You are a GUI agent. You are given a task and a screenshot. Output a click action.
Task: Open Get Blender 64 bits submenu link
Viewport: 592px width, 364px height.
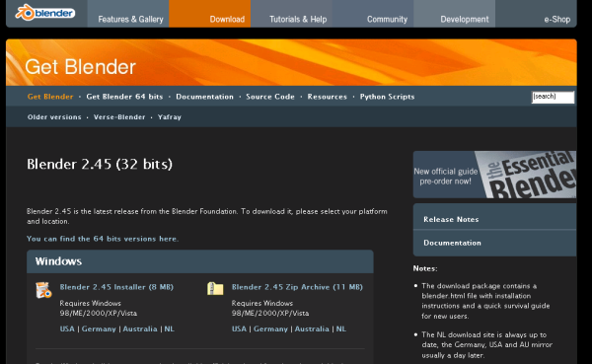pos(124,97)
